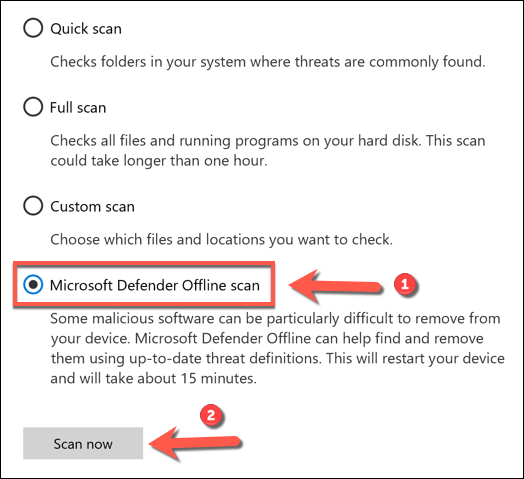
Task: Click the 'Custom scan' label text
Action: (92, 207)
